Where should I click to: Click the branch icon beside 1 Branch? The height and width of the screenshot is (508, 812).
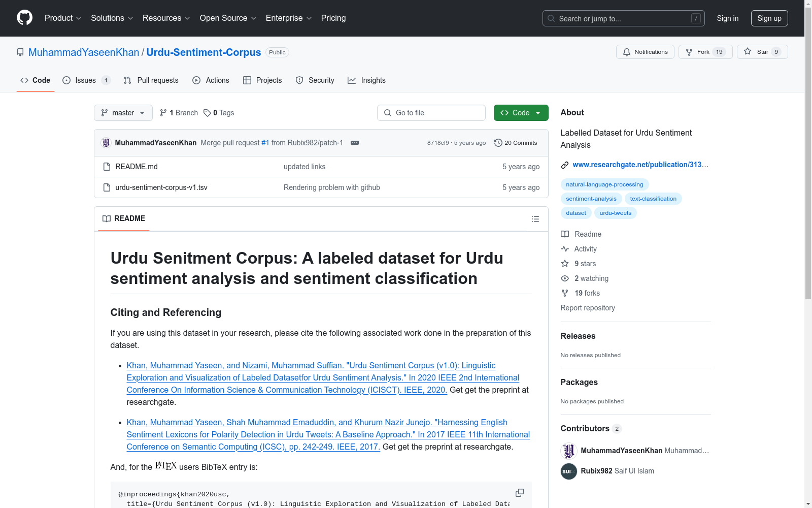(x=163, y=113)
